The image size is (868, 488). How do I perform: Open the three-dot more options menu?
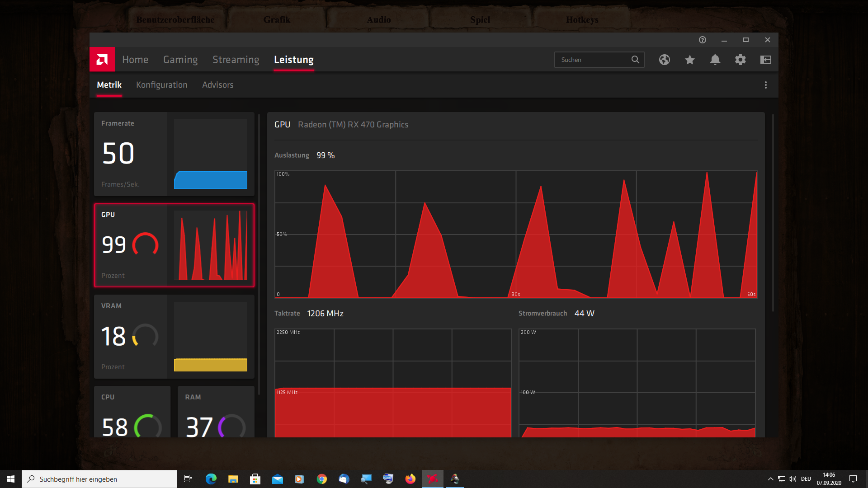(765, 85)
